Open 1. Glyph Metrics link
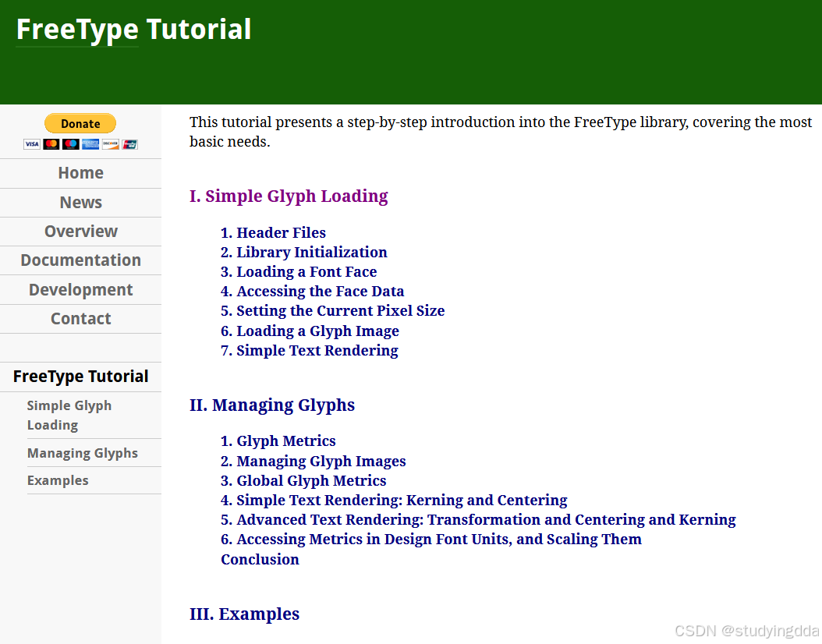 (278, 441)
